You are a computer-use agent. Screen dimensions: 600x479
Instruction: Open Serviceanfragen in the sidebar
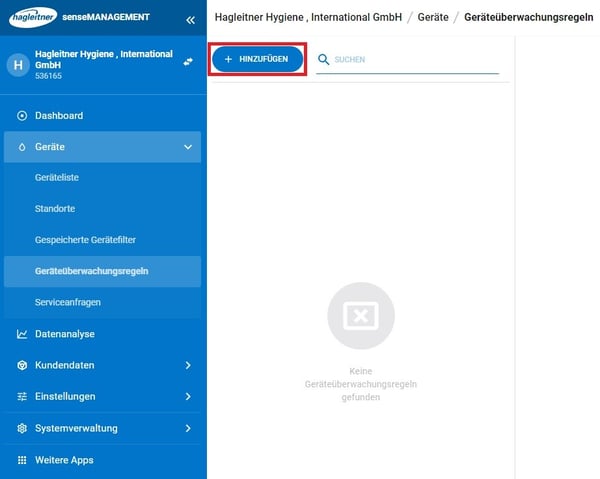68,302
